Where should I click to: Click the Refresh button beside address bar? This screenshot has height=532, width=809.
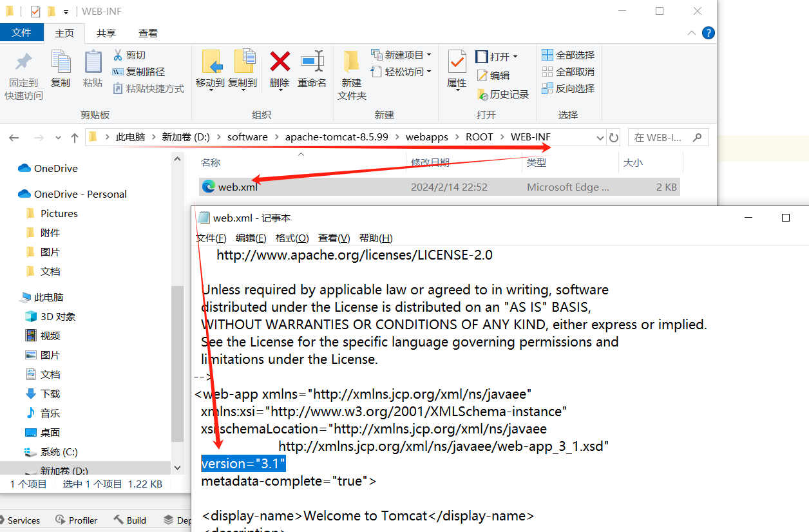pyautogui.click(x=614, y=137)
